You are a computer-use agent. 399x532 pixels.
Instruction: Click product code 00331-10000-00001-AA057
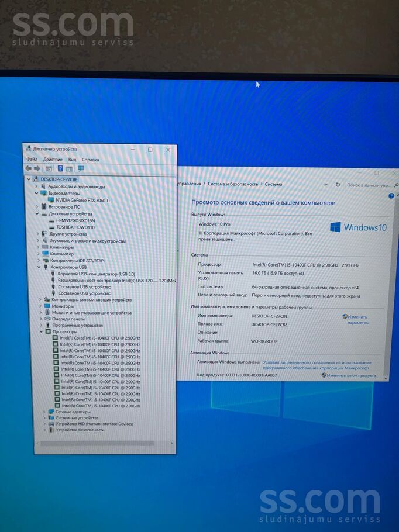click(252, 375)
